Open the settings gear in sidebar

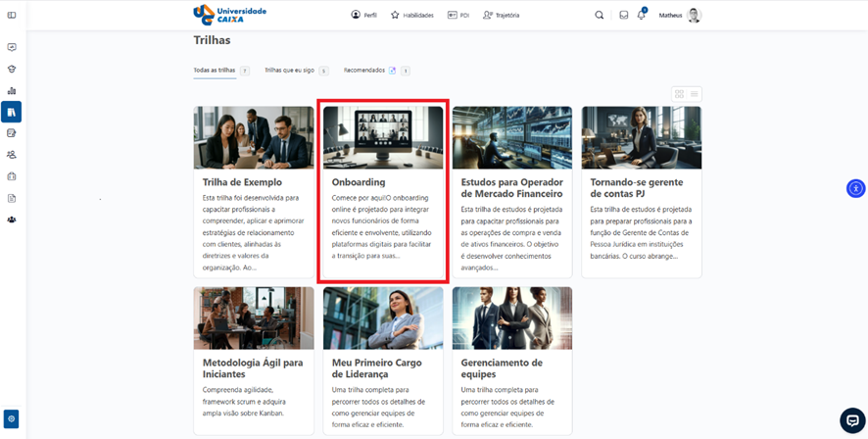click(12, 418)
